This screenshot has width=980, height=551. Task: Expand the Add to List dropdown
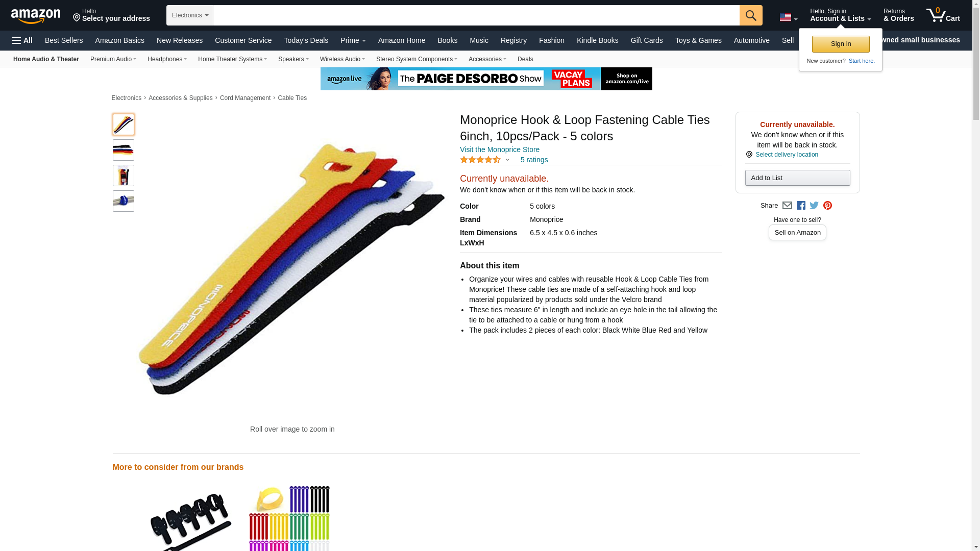click(x=797, y=178)
